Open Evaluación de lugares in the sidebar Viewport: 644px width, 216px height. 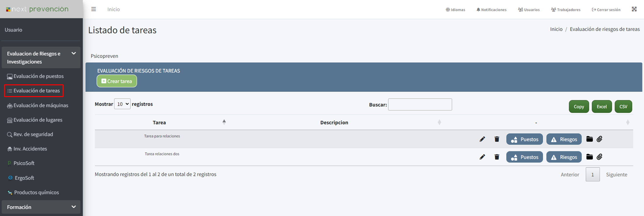[34, 120]
